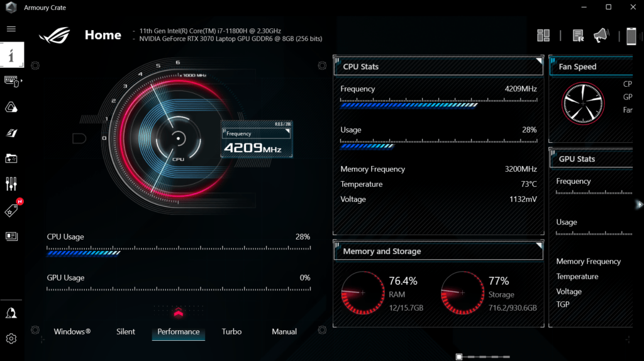Open the hamburger navigation menu
Image resolution: width=644 pixels, height=361 pixels.
(x=11, y=29)
